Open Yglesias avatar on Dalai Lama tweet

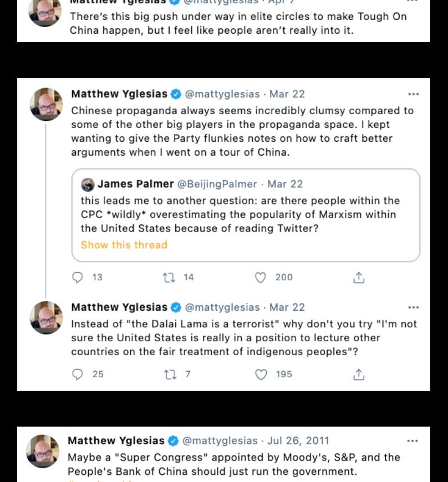[x=46, y=317]
